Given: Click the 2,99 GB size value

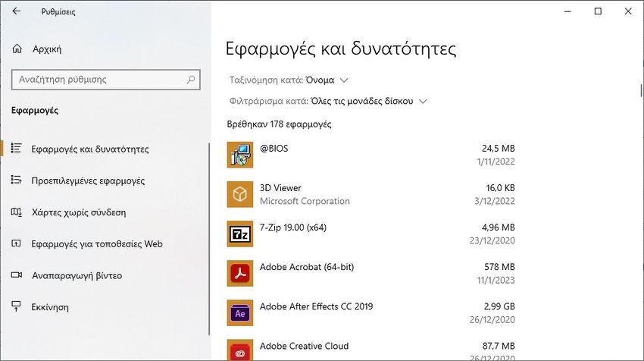Looking at the screenshot, I should (499, 306).
